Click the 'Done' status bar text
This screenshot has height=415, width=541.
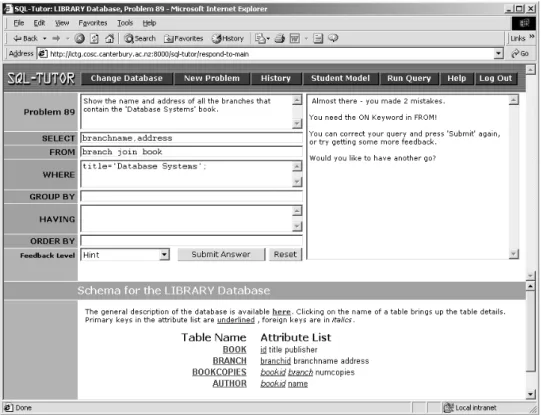[23, 408]
